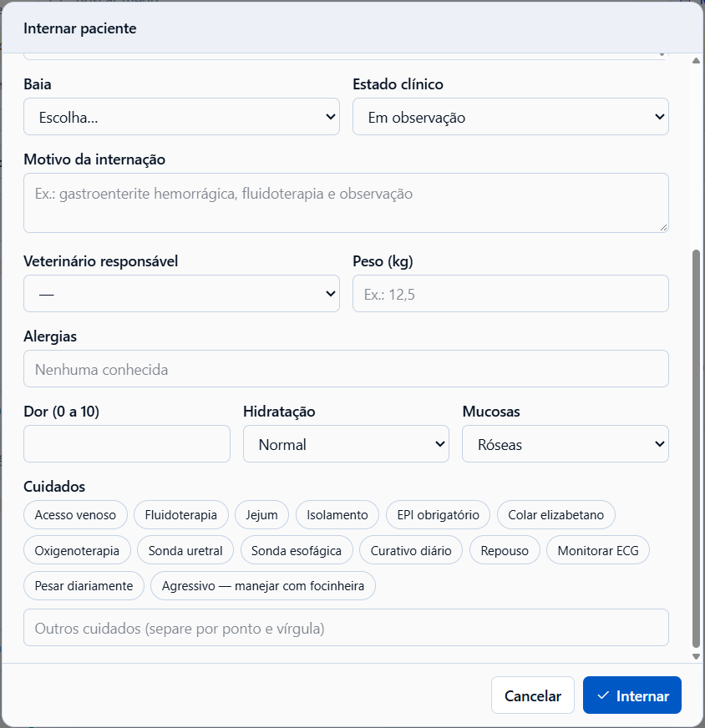Enable the Pesar diariamente chip

[84, 586]
